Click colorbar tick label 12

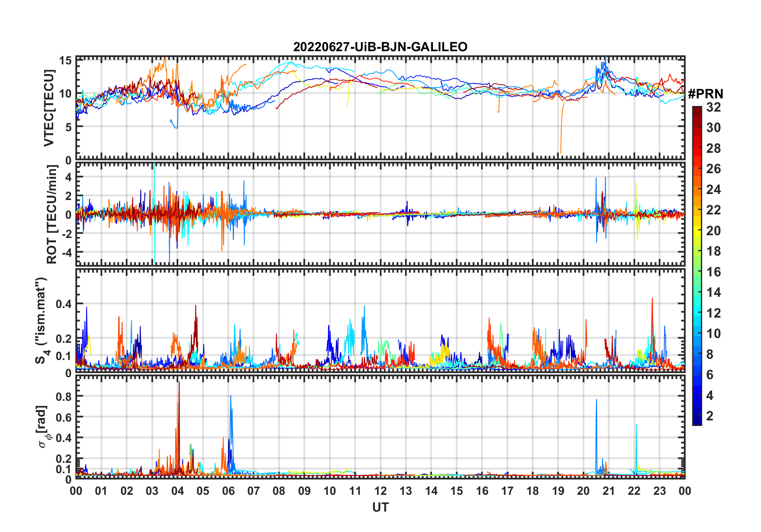tap(713, 313)
